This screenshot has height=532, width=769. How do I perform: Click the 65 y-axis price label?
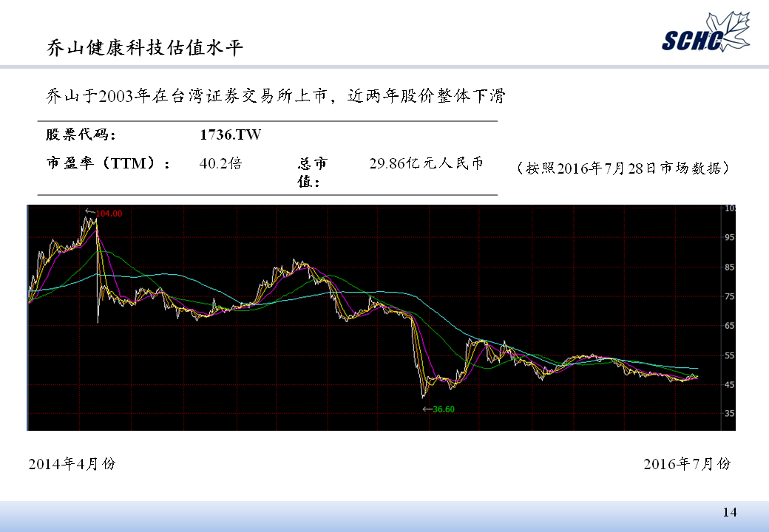click(730, 326)
